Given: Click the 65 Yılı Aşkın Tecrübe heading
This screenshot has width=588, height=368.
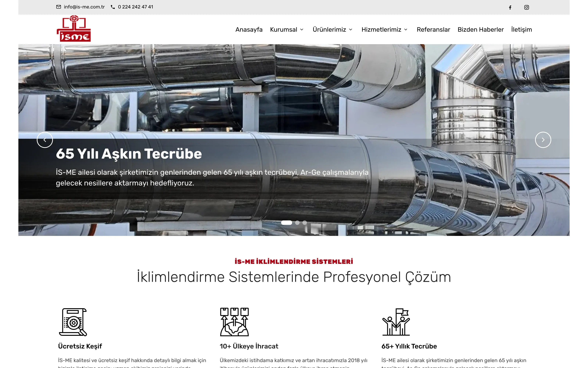Looking at the screenshot, I should click(129, 154).
